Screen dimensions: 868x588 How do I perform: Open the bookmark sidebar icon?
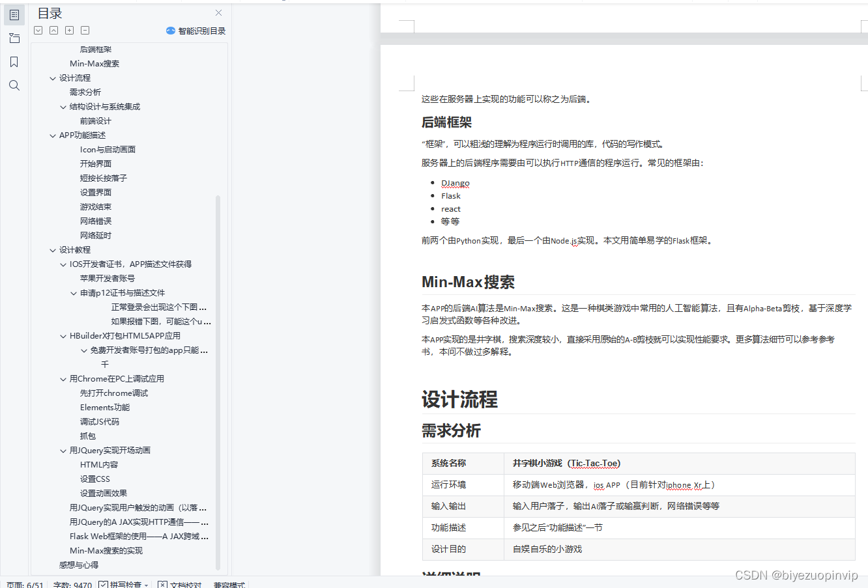[x=14, y=61]
